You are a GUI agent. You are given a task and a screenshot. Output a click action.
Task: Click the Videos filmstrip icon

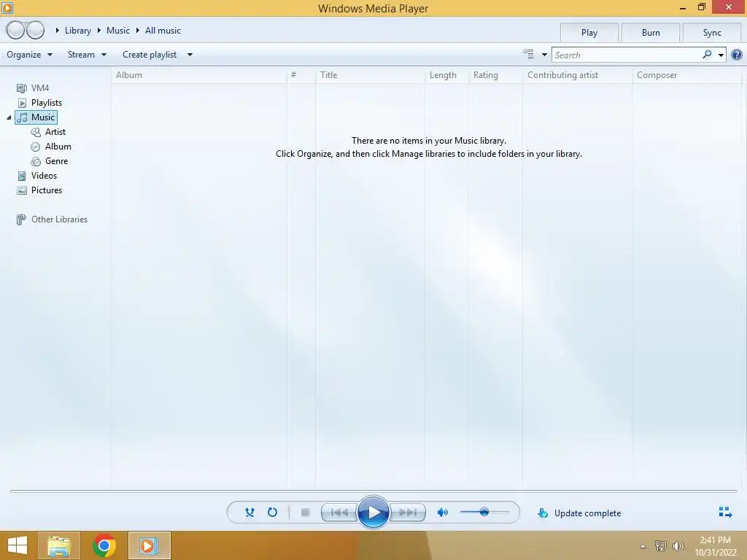[21, 176]
